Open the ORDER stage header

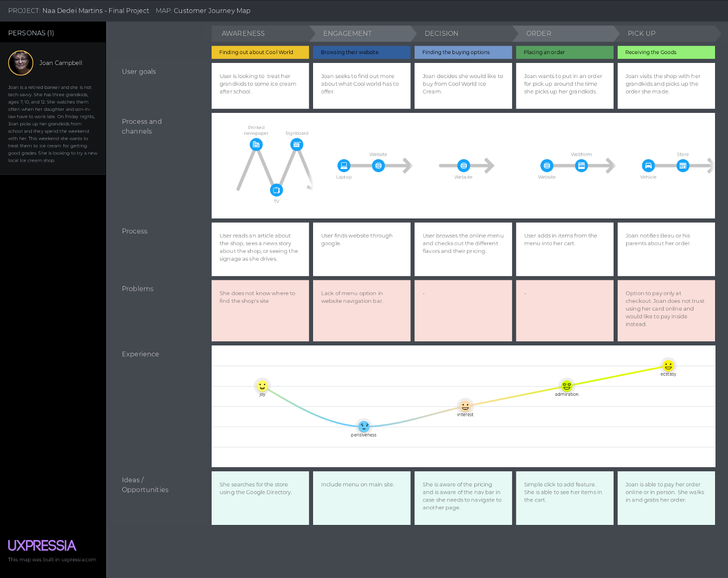[x=565, y=33]
